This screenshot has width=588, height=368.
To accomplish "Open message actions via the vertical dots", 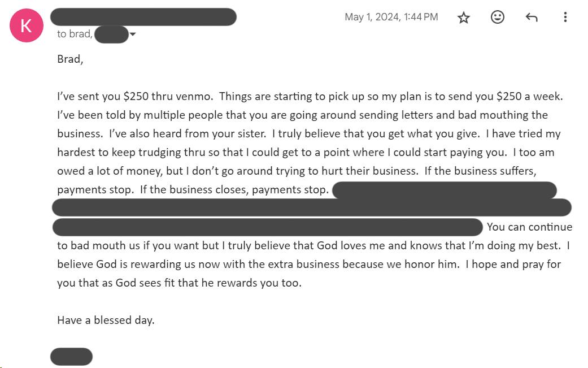I will 565,17.
